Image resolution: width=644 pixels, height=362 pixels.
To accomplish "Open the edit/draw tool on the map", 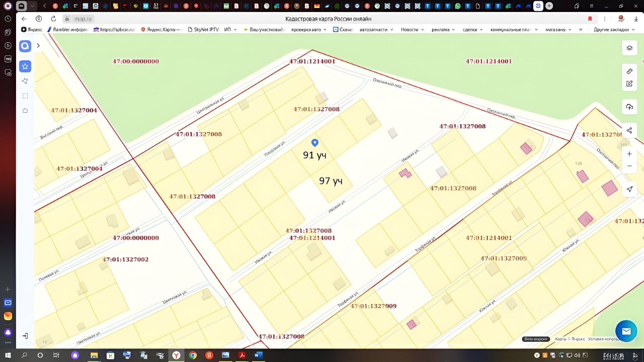I will click(x=629, y=84).
